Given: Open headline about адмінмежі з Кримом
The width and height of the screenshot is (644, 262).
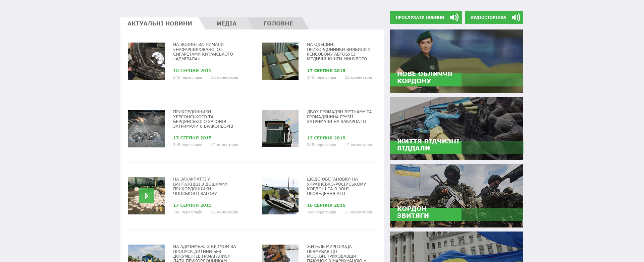Looking at the screenshot, I should [x=204, y=254].
